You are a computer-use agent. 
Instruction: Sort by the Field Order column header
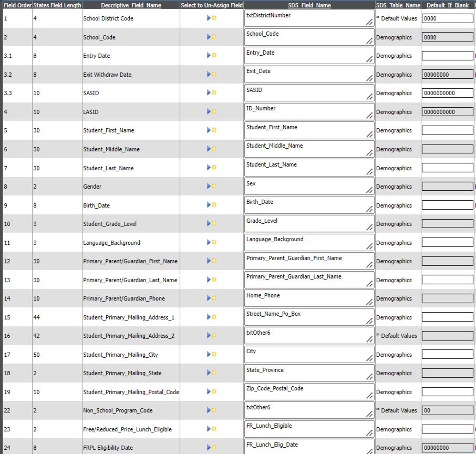17,5
